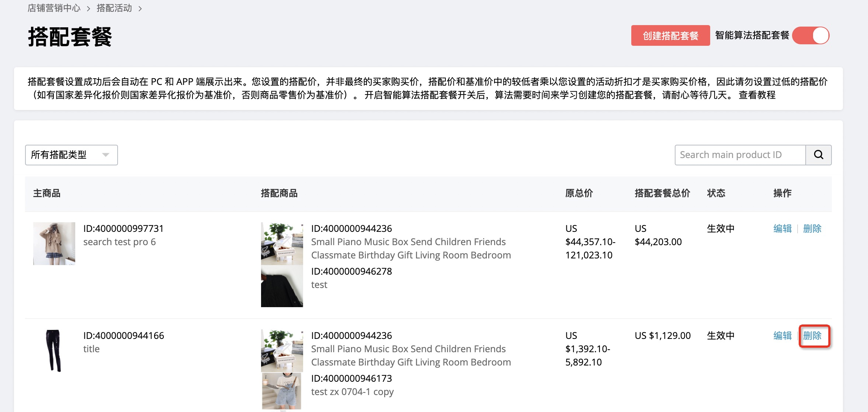This screenshot has width=868, height=412.
Task: Delete the bundle for product 4000000944166
Action: pyautogui.click(x=812, y=336)
